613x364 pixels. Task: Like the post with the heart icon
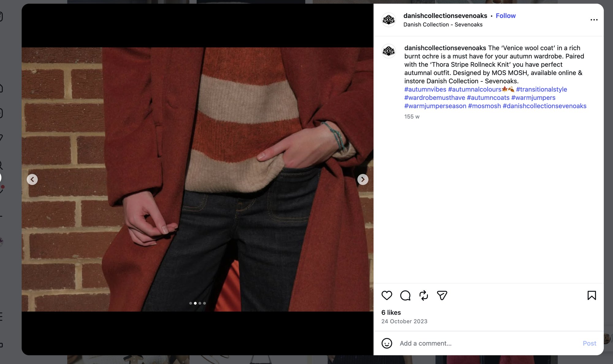point(387,295)
